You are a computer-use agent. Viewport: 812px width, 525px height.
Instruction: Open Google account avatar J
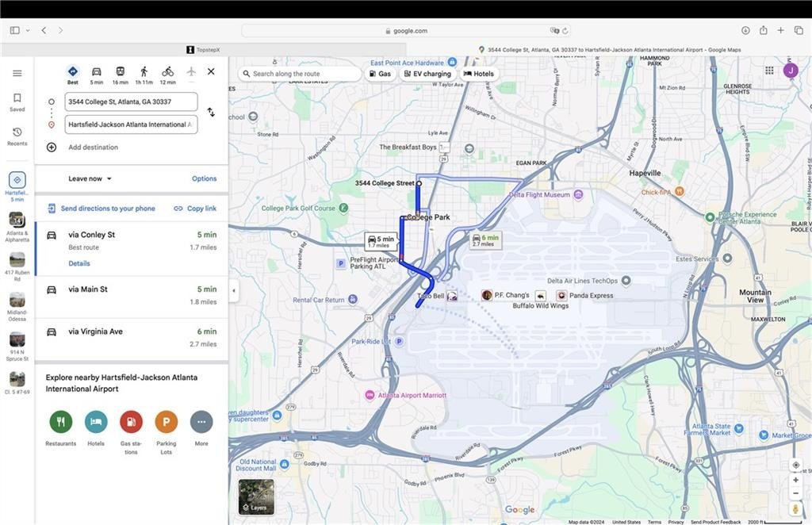pos(791,71)
